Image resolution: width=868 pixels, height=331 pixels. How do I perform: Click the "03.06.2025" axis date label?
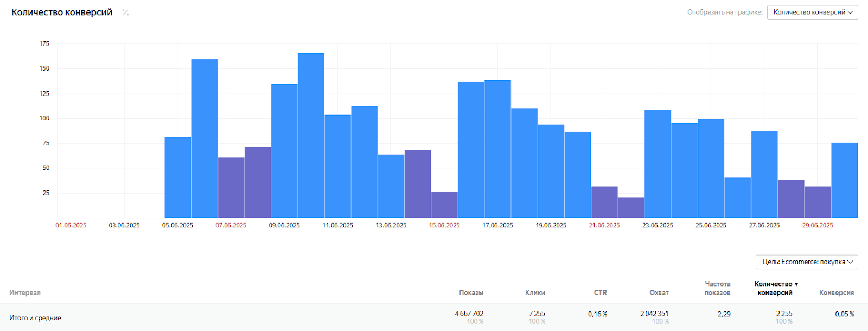click(124, 225)
